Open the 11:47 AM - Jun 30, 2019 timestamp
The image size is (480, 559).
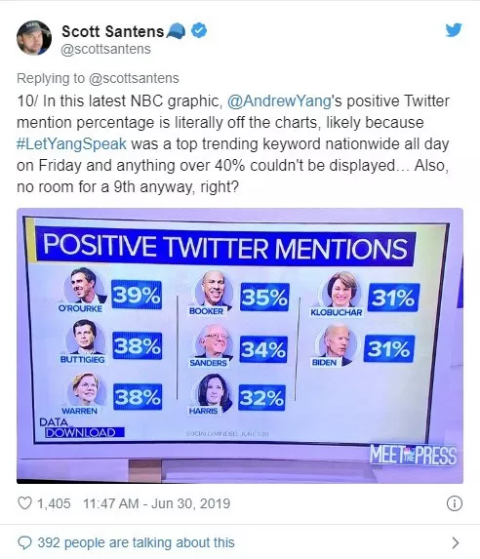(157, 503)
